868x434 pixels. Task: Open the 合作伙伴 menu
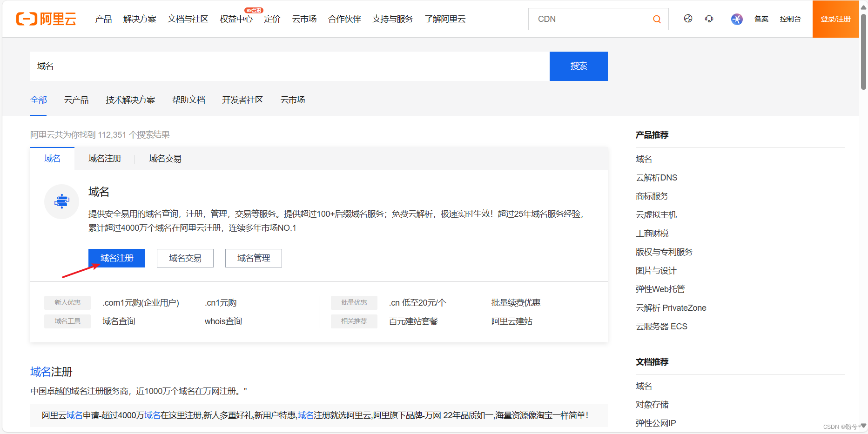click(344, 19)
